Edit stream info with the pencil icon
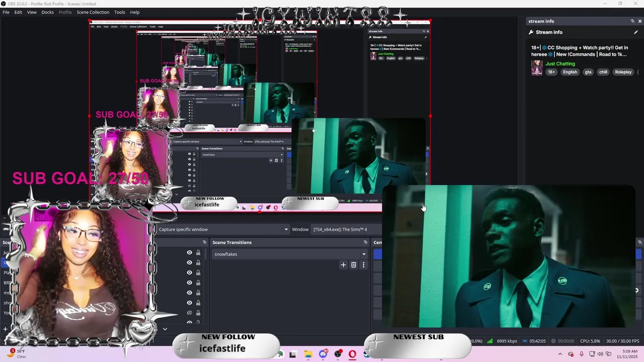The height and width of the screenshot is (362, 644). pos(636,32)
